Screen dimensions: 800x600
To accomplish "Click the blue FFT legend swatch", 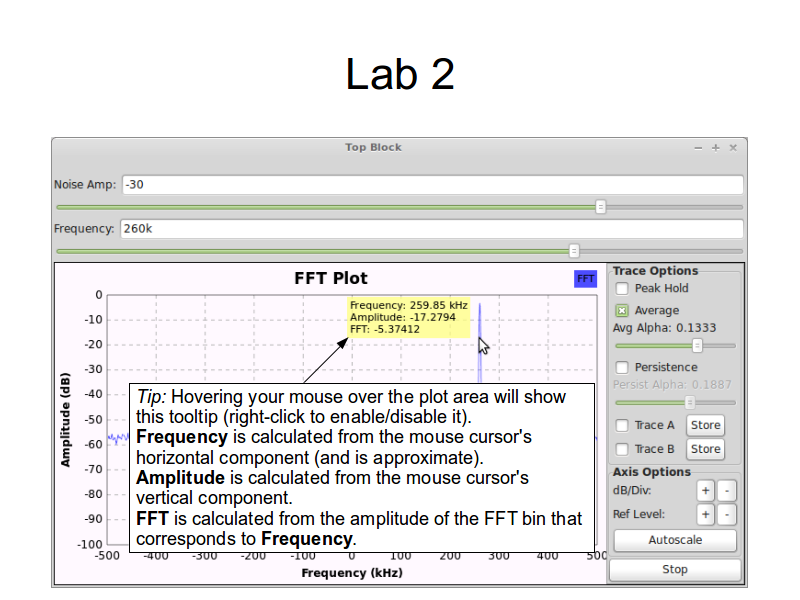I will [585, 279].
